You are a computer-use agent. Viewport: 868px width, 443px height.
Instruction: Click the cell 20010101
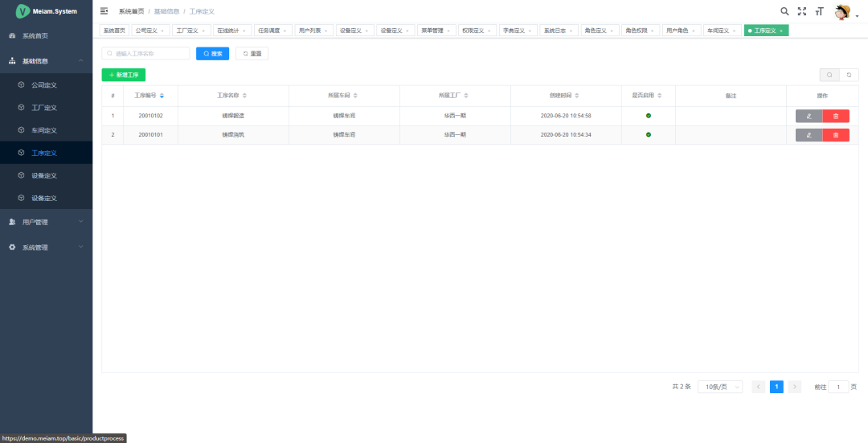(x=150, y=134)
